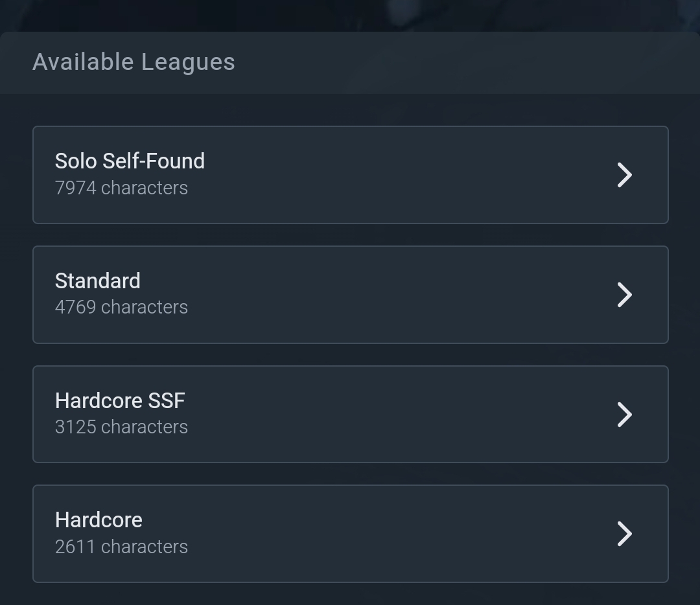Open the Solo Self-Found league card
700x605 pixels.
pyautogui.click(x=351, y=175)
